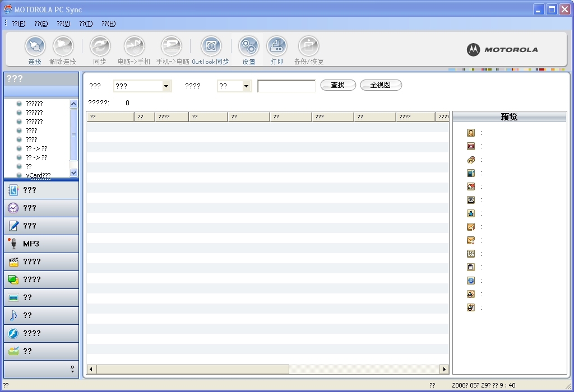Screen dimensions: 574x392
Task: Click the red card icon in preview panel
Action: click(x=471, y=146)
